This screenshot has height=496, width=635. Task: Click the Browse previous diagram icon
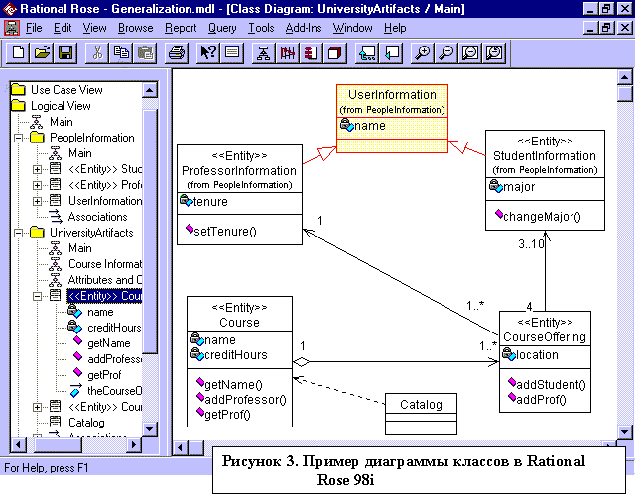point(391,53)
